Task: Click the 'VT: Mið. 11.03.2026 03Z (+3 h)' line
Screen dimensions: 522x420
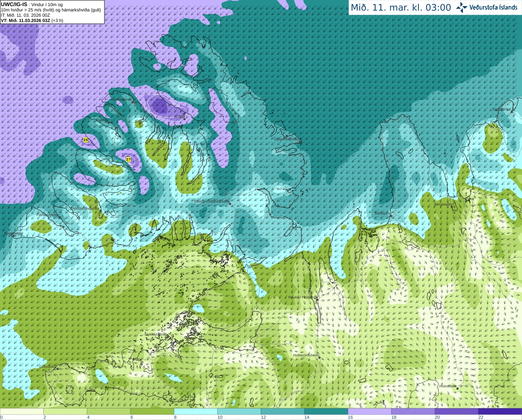Action: tap(32, 20)
